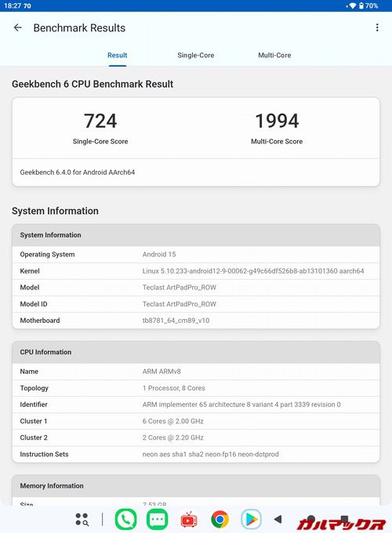Open the Google Play Store

(251, 520)
